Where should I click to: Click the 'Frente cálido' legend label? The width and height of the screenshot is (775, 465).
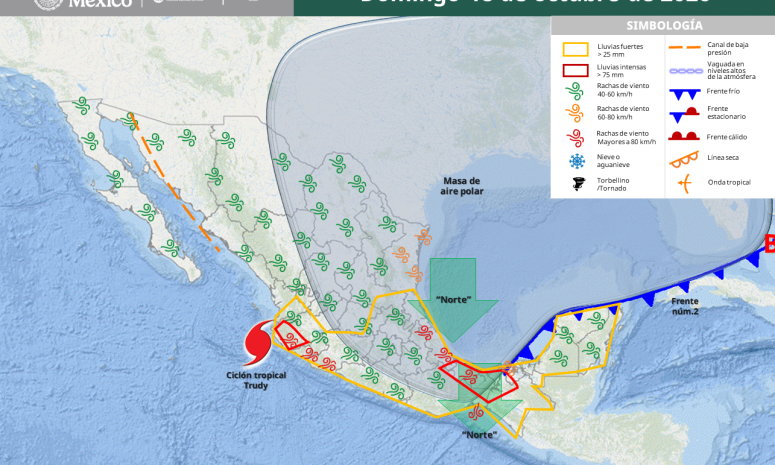pos(727,137)
